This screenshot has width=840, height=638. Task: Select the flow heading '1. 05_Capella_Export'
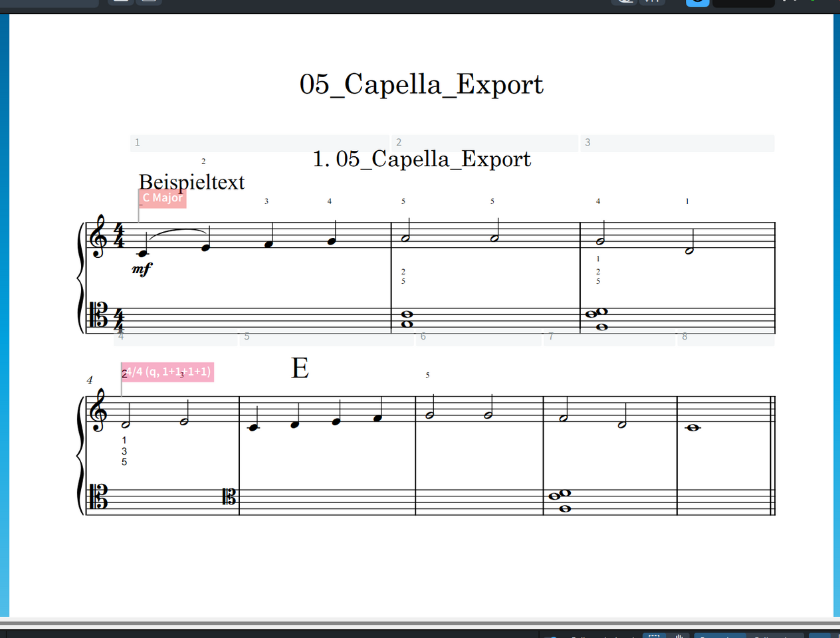click(422, 159)
